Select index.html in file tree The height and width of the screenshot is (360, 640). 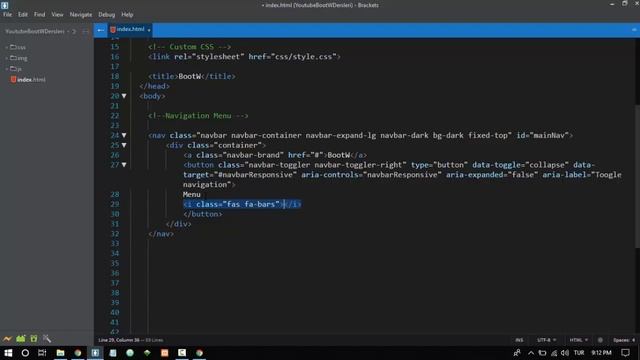click(x=28, y=80)
